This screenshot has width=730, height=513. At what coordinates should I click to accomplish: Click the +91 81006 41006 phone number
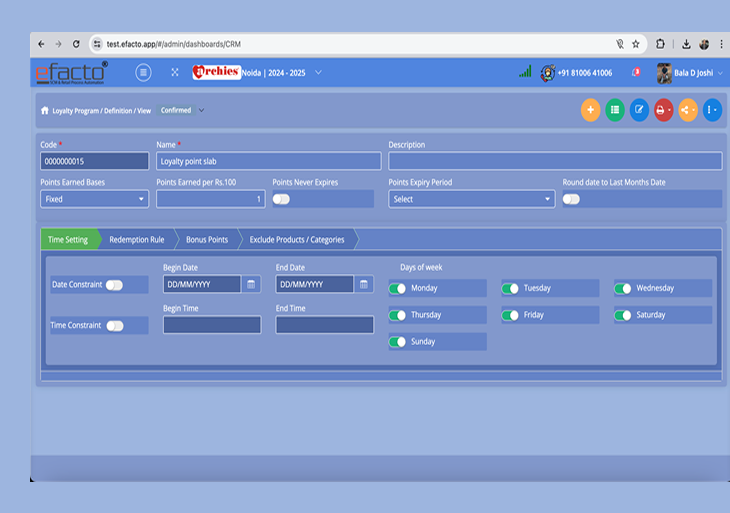[585, 73]
